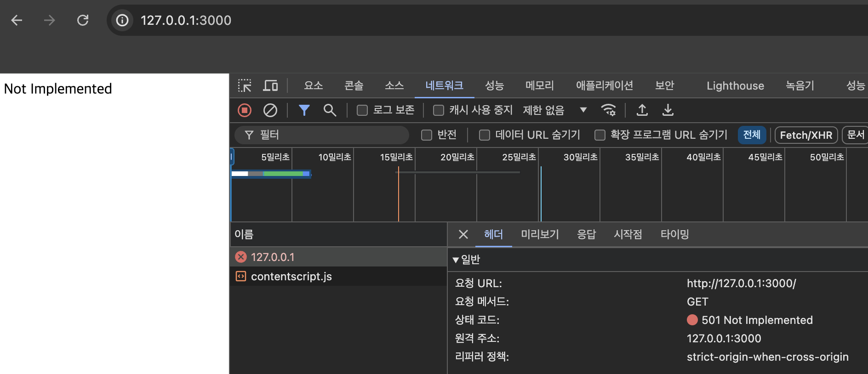Open the 시작점 details tab
Screen dimensions: 868x374
(x=628, y=235)
